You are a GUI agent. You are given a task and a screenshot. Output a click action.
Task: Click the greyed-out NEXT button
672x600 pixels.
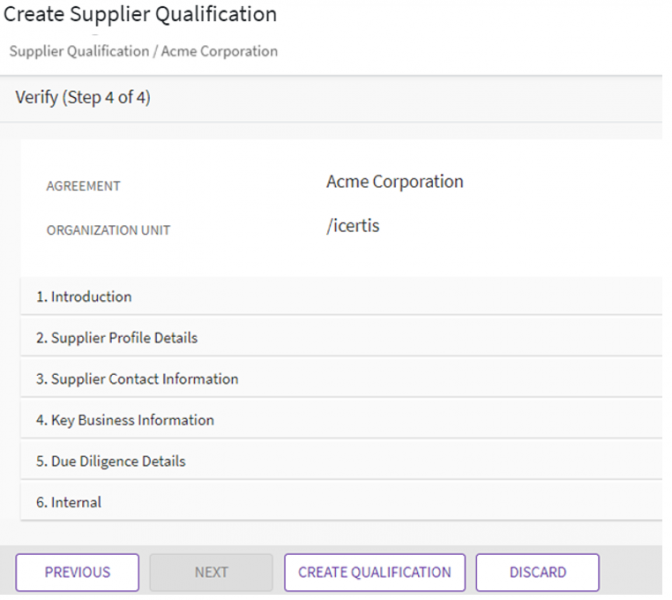point(211,573)
